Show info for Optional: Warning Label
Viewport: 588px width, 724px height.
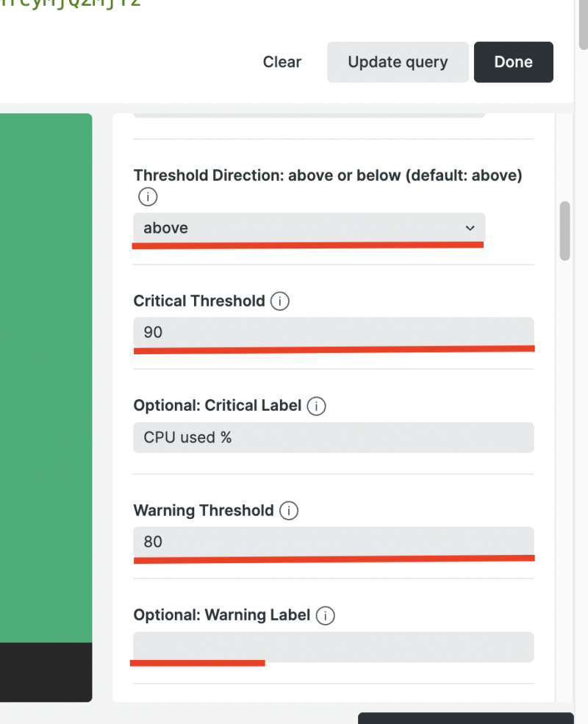[326, 615]
